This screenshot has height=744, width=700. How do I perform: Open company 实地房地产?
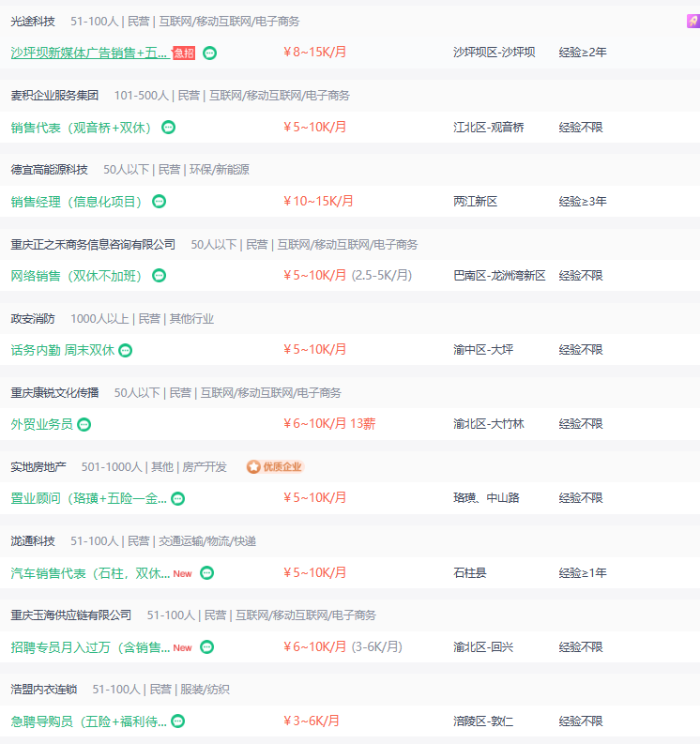coord(38,467)
